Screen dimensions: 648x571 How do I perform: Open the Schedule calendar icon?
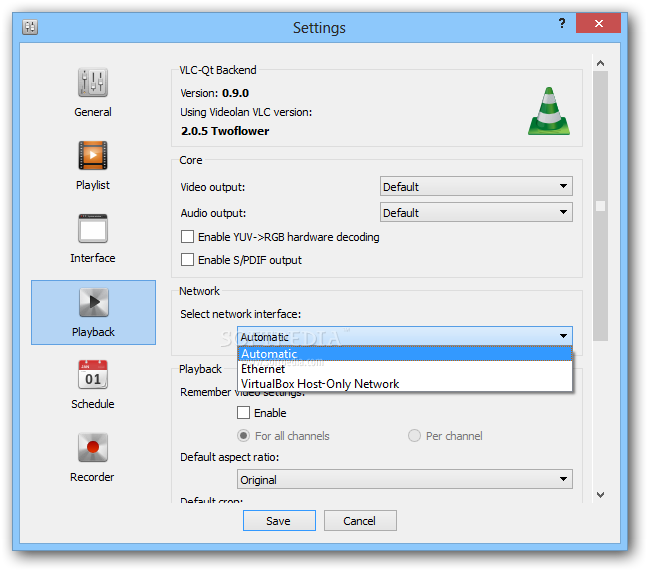click(x=93, y=374)
